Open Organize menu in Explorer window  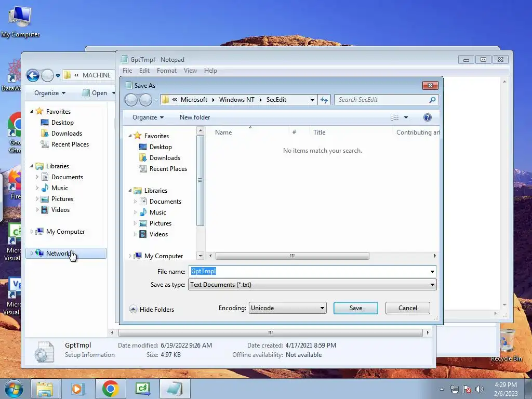[50, 93]
